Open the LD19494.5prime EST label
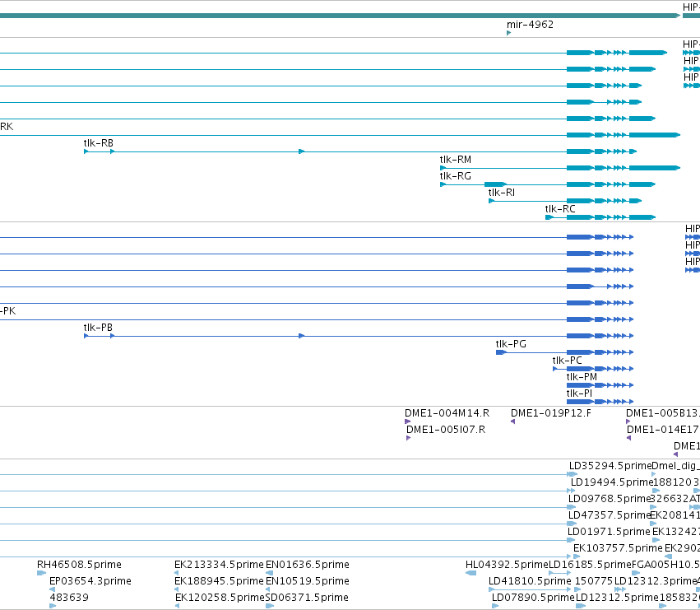 [612, 482]
